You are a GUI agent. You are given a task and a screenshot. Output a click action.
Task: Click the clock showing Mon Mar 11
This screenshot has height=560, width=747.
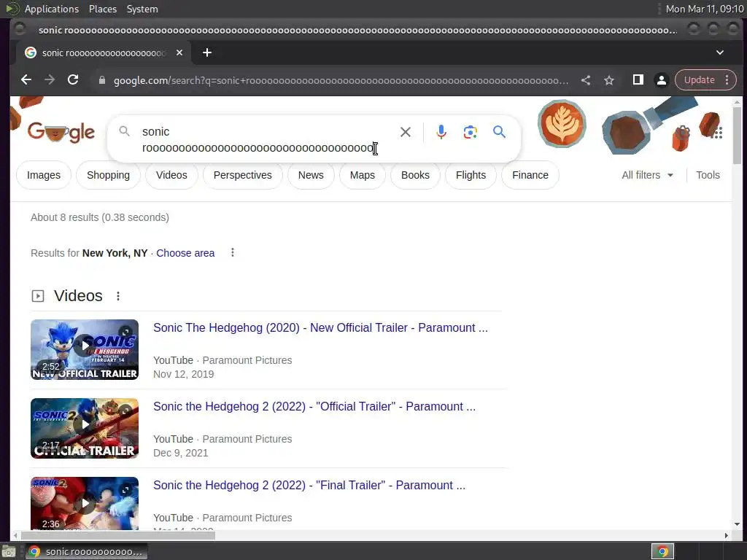704,9
